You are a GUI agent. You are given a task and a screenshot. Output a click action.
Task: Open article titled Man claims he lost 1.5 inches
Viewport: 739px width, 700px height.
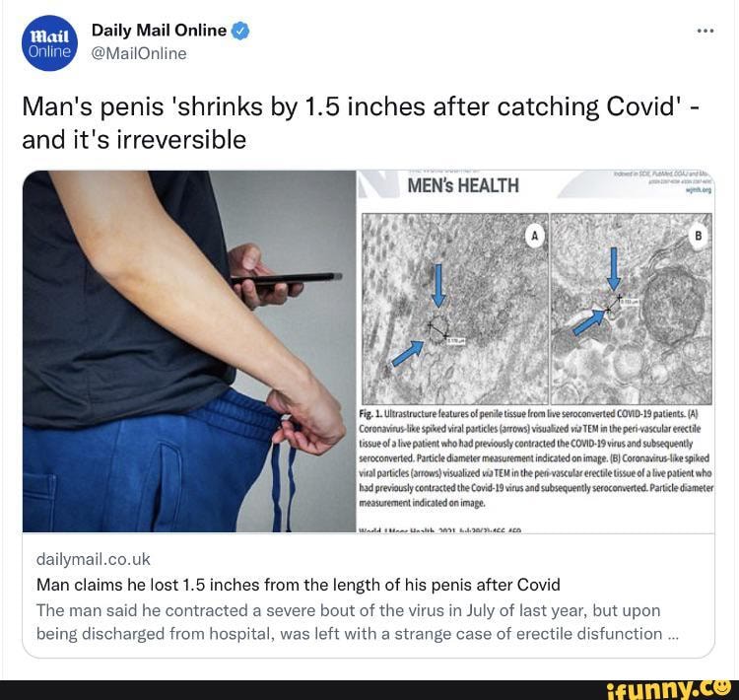click(299, 585)
